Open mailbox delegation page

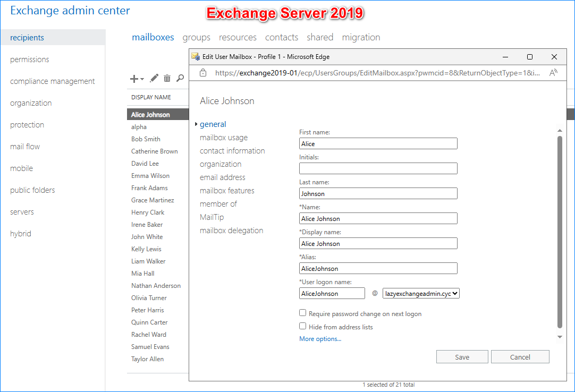pos(231,231)
